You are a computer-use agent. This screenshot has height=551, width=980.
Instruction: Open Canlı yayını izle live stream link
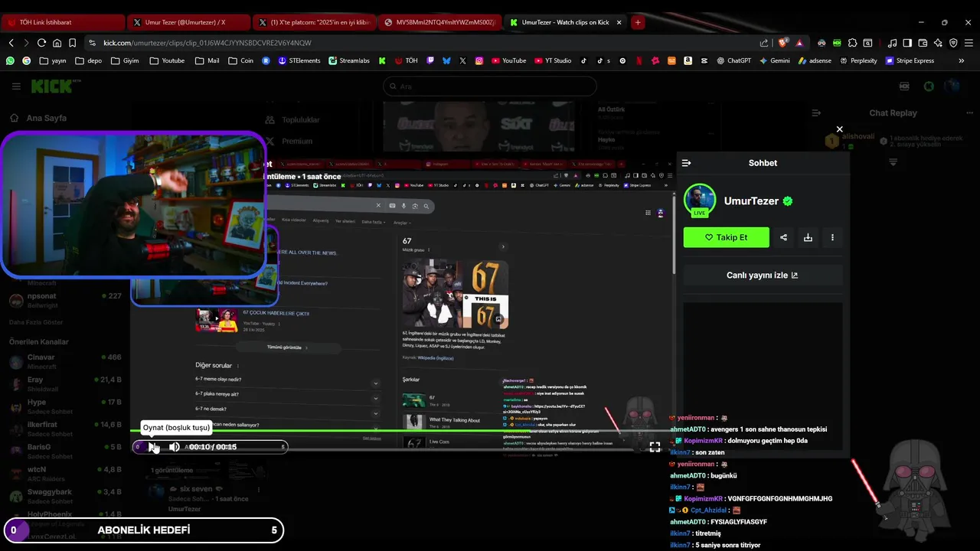coord(763,275)
